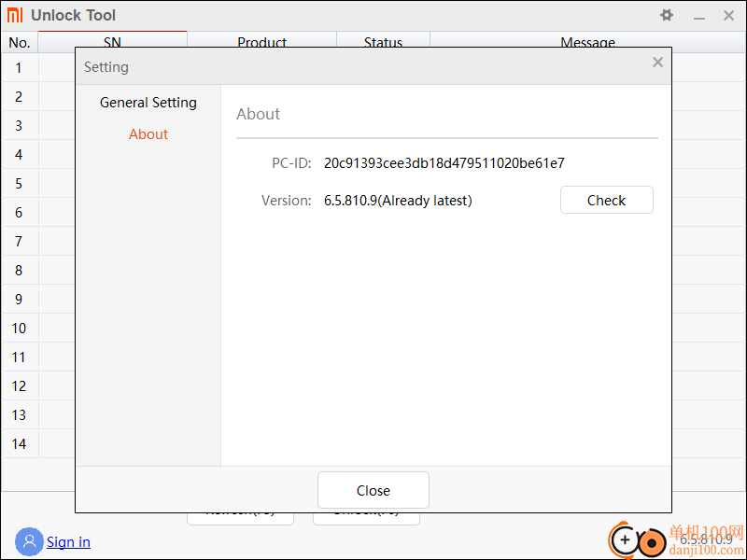The width and height of the screenshot is (747, 560).
Task: Click the No. column header
Action: [x=20, y=42]
